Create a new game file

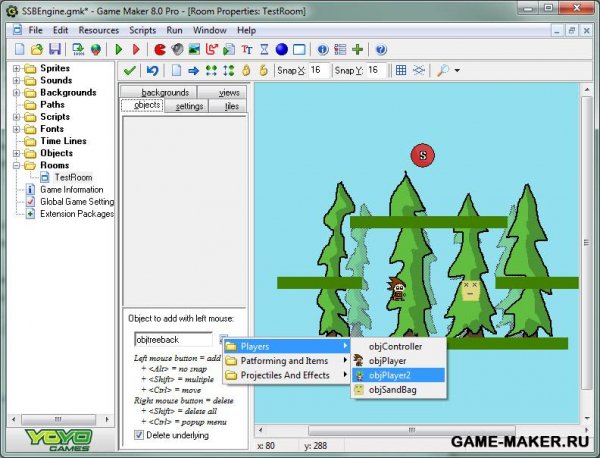[20, 49]
